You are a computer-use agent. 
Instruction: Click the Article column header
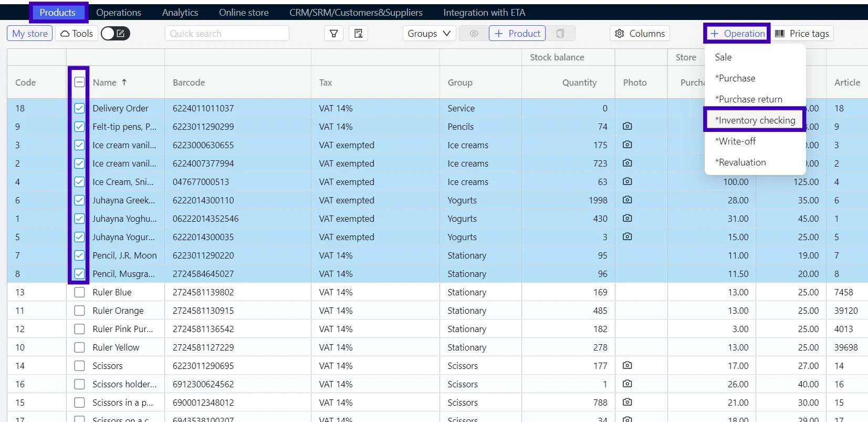tap(847, 83)
